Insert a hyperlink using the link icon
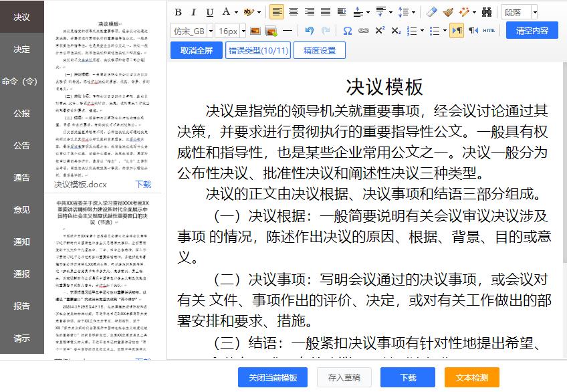This screenshot has width=567, height=392. [363, 31]
